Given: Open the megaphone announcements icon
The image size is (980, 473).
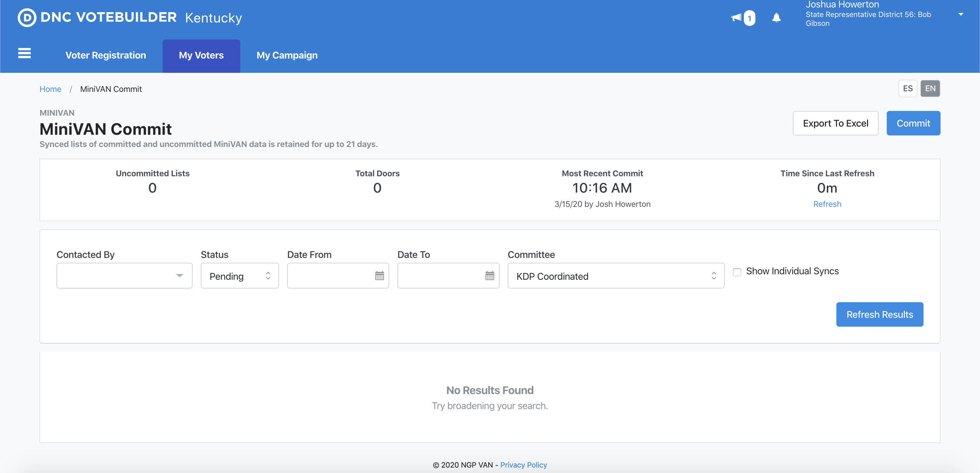Looking at the screenshot, I should click(736, 17).
